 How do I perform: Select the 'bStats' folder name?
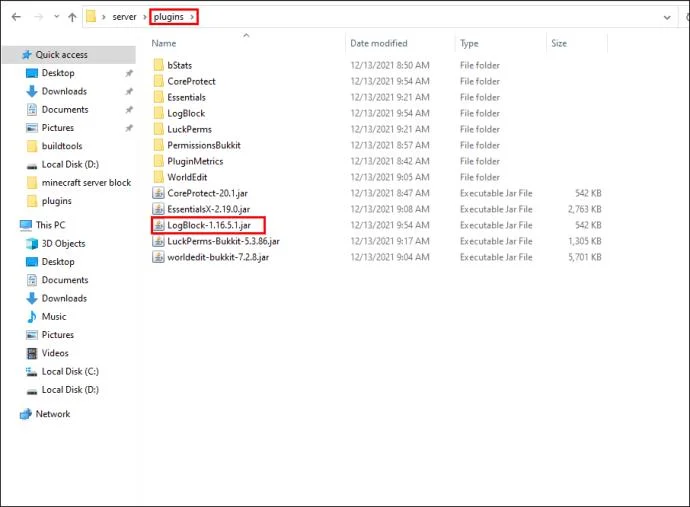180,65
